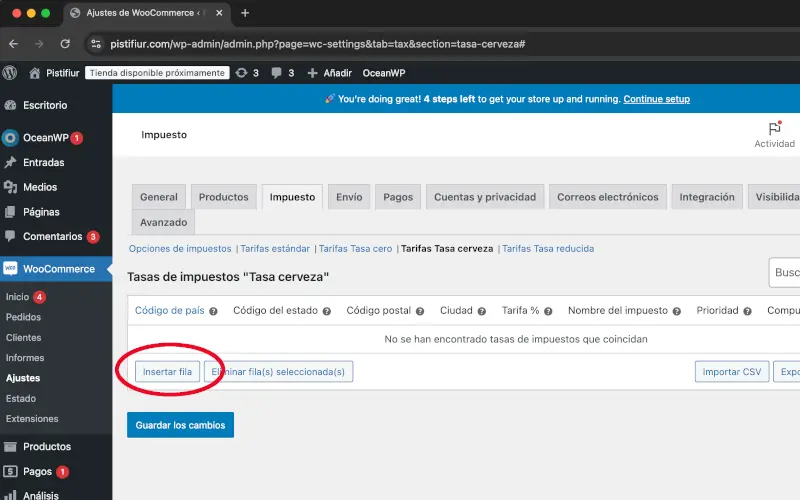Viewport: 800px width, 500px height.
Task: Switch to the General settings tab
Action: click(159, 197)
